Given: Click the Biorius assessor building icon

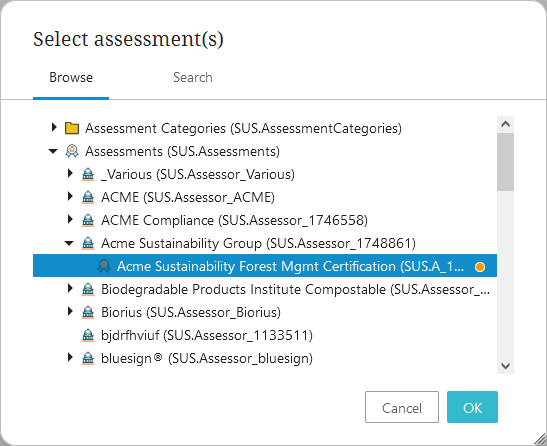Looking at the screenshot, I should click(88, 312).
